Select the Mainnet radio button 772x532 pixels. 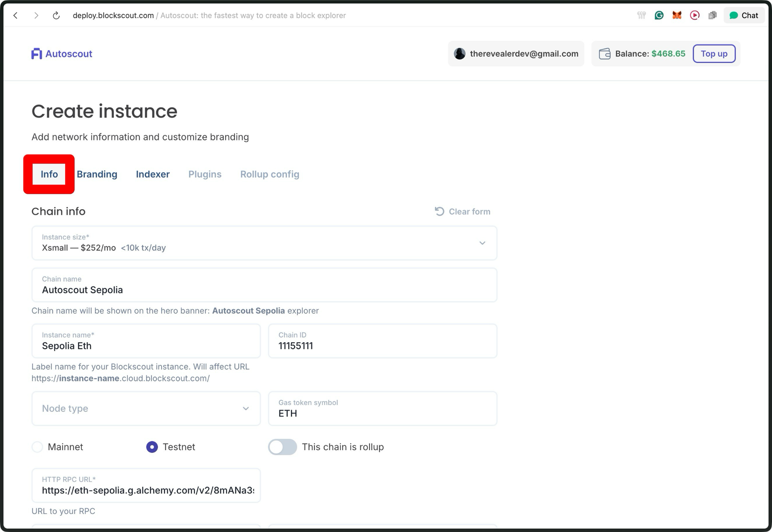click(x=37, y=447)
